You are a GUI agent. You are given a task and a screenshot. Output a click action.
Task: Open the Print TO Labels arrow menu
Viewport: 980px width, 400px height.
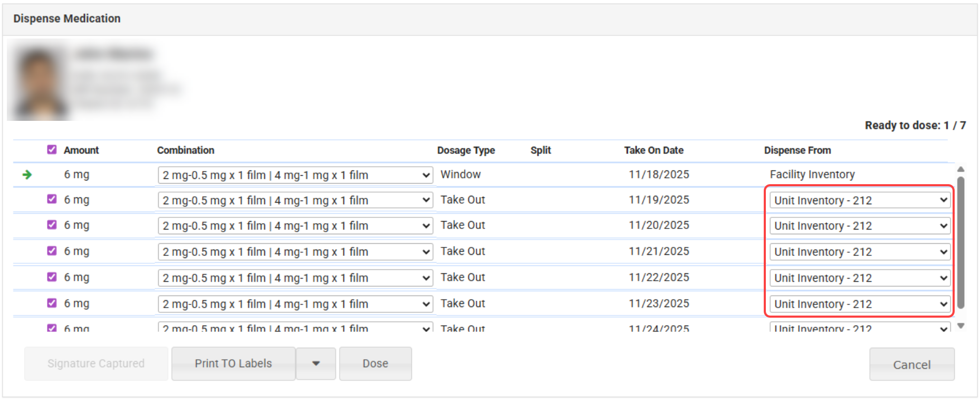(x=316, y=364)
